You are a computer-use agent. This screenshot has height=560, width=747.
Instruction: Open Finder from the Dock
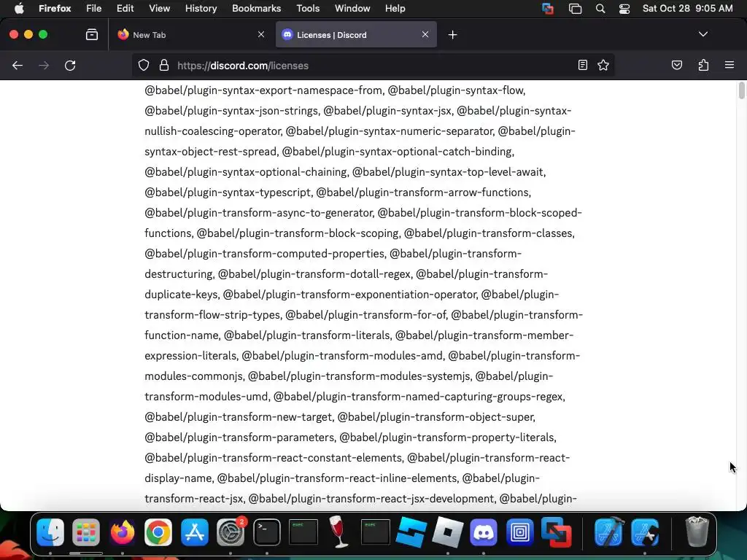(x=50, y=532)
